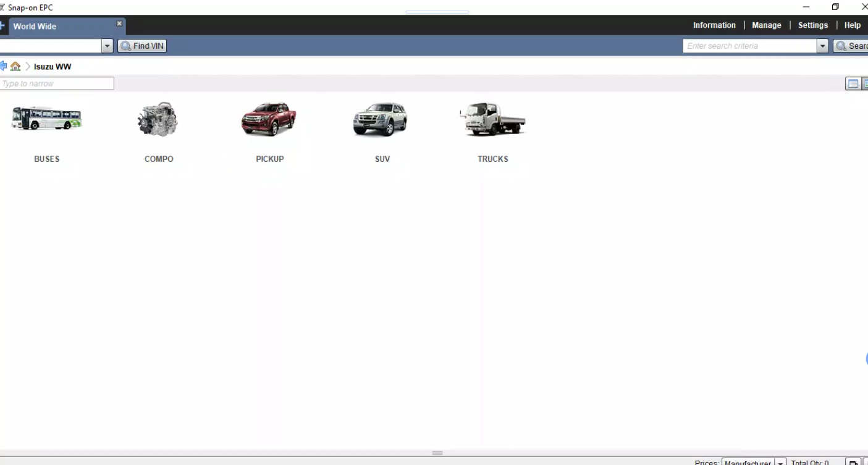
Task: Minimize the Snap-on EPC window
Action: point(806,7)
